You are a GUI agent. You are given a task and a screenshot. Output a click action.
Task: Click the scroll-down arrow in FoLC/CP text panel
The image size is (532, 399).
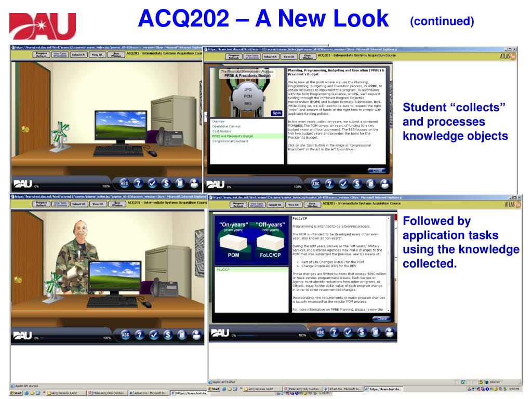point(389,310)
